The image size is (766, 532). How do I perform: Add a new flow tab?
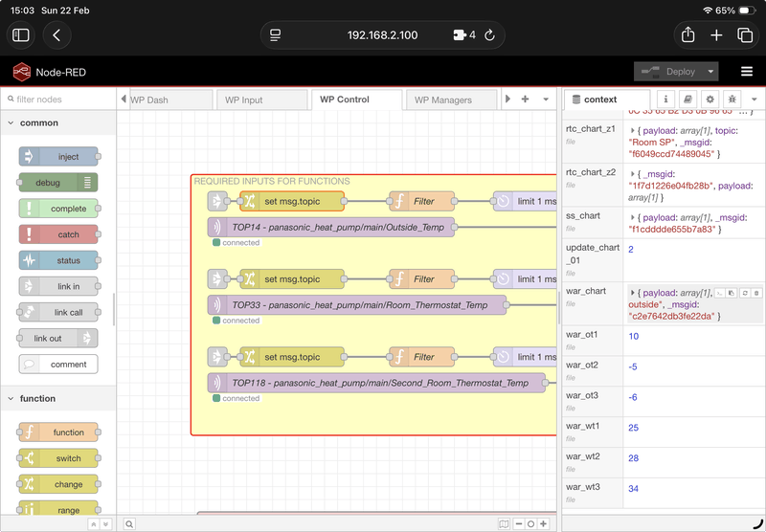[525, 100]
